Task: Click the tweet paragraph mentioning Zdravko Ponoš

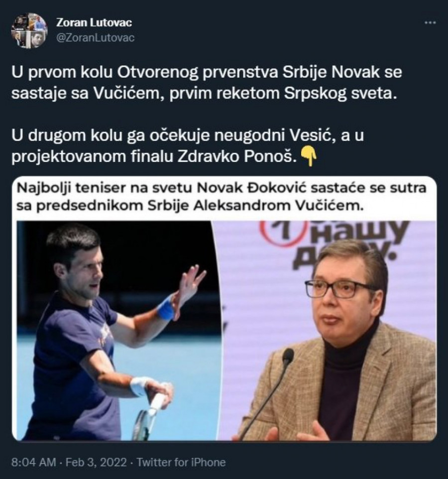Action: coord(188,146)
